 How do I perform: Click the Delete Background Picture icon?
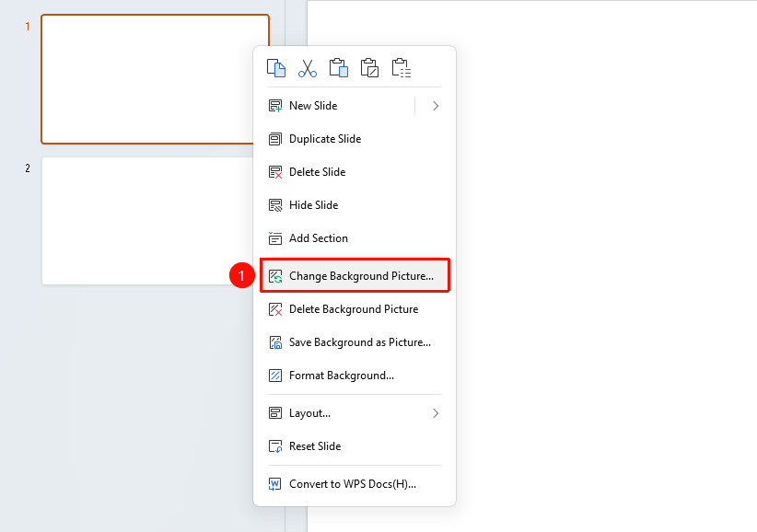(x=275, y=309)
